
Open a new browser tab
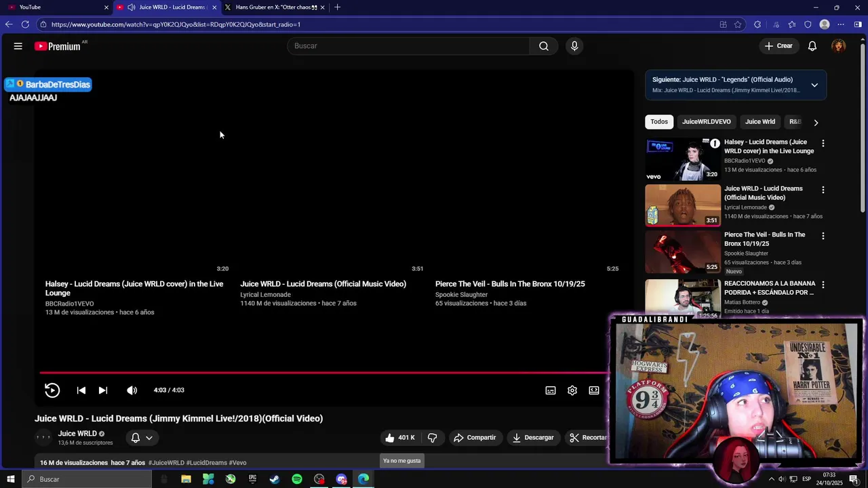[337, 7]
